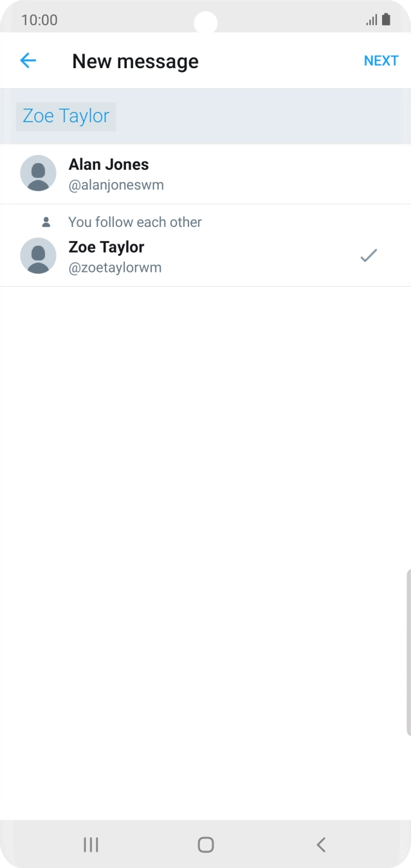The image size is (411, 868).
Task: Tap Alan Jones's profile avatar
Action: pos(39,173)
